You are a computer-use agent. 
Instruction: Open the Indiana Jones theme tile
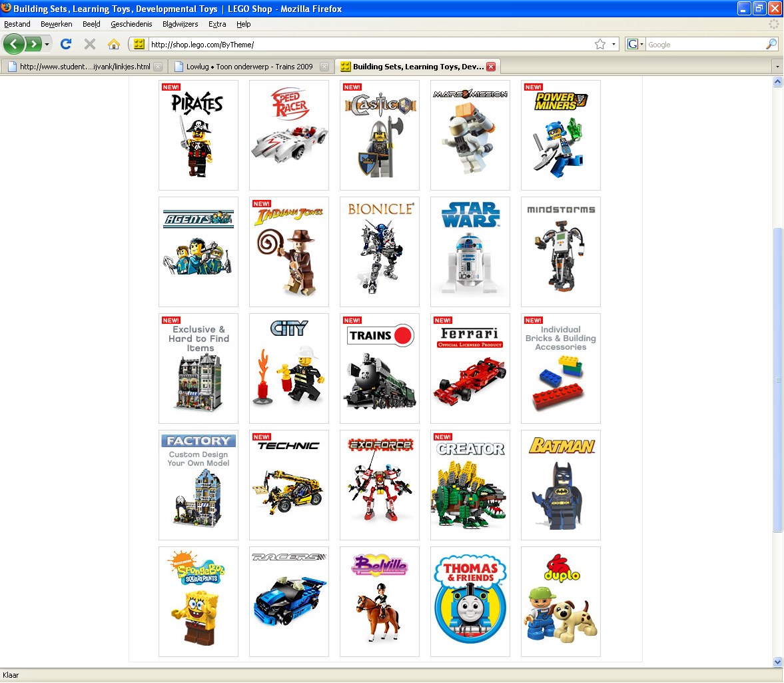[x=289, y=251]
